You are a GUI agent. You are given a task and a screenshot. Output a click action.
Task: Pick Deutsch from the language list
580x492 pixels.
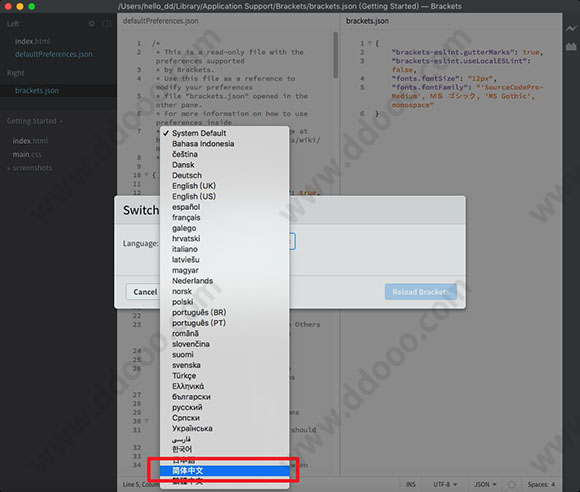tap(225, 175)
